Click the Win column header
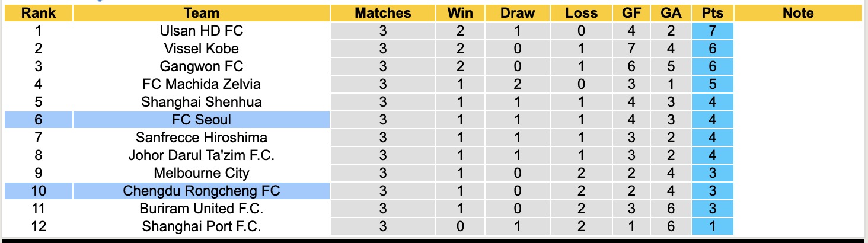Image resolution: width=868 pixels, height=243 pixels. [x=460, y=13]
